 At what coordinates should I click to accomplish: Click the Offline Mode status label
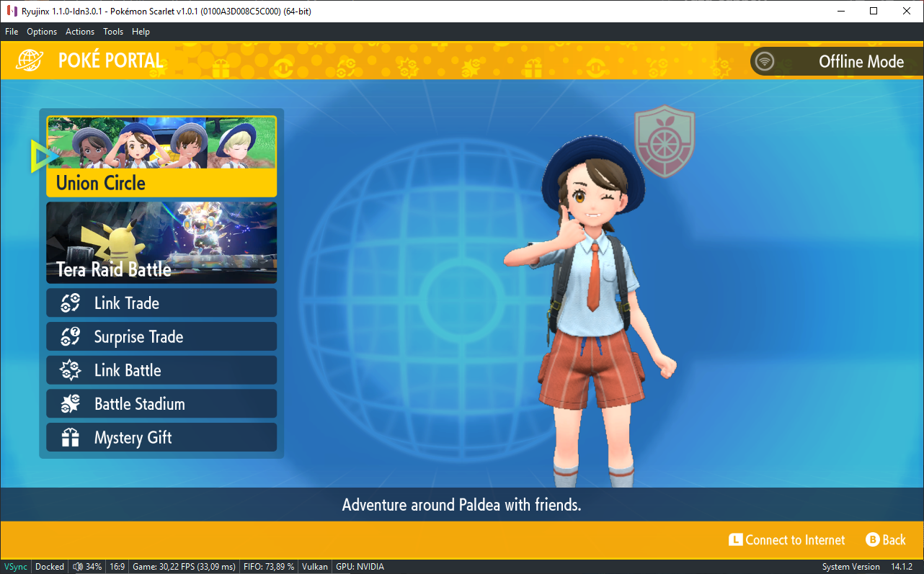pos(861,61)
